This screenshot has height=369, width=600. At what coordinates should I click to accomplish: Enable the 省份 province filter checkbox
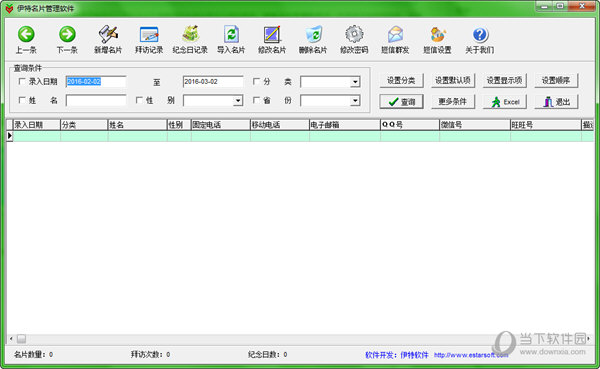(256, 100)
